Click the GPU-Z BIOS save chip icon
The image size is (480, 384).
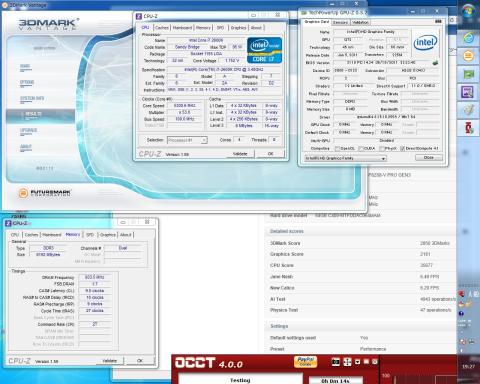435,62
